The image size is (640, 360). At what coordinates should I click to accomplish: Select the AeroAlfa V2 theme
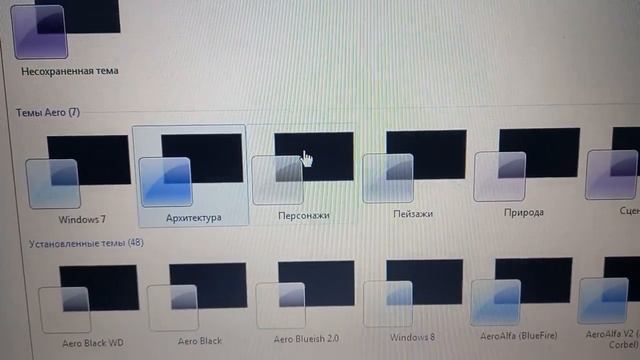click(609, 290)
